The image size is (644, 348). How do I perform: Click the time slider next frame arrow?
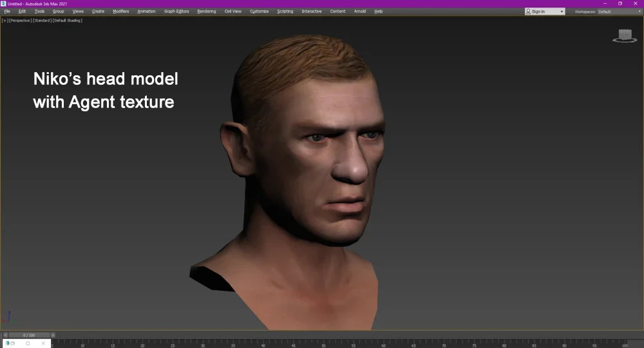pyautogui.click(x=53, y=335)
